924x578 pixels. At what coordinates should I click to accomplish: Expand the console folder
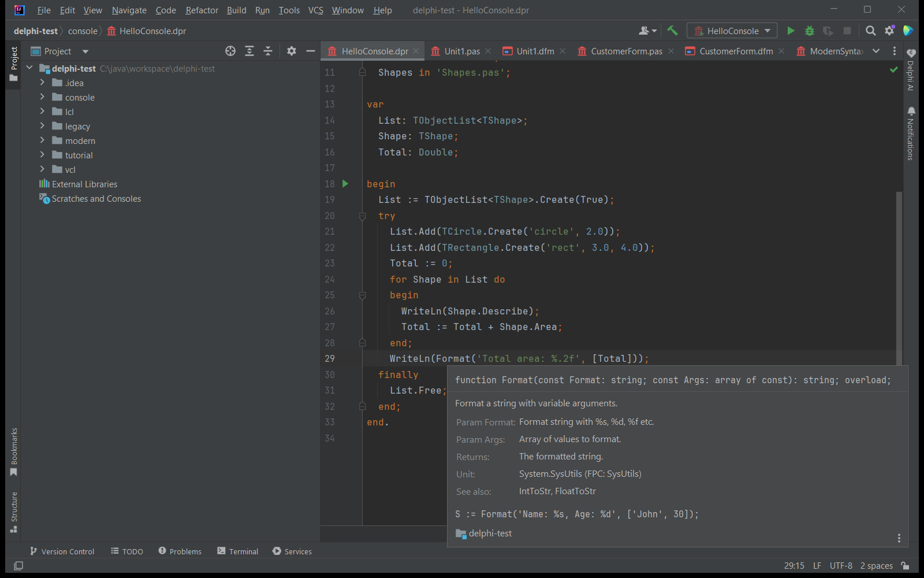tap(42, 97)
